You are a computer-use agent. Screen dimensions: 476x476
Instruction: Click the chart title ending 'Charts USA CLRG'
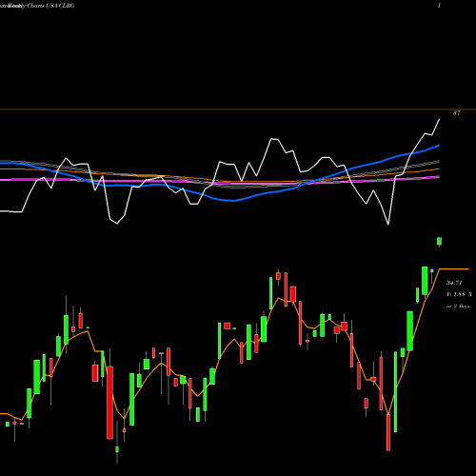(37, 6)
